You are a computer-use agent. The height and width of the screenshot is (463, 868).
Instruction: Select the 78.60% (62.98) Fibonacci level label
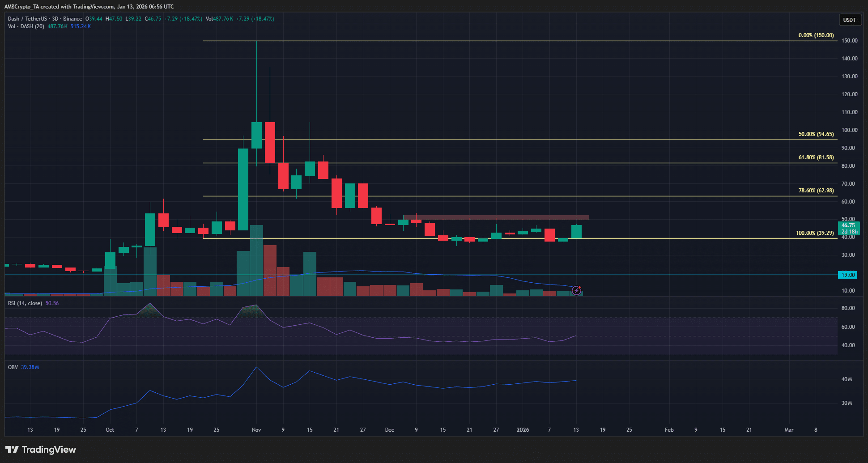816,191
